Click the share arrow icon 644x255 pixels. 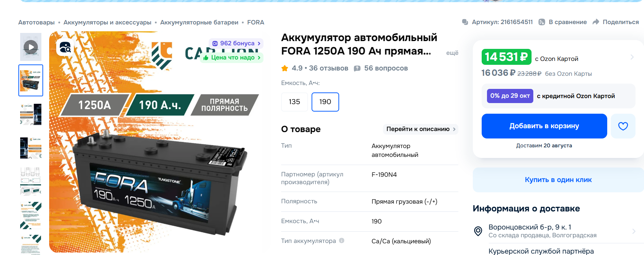[x=596, y=22]
